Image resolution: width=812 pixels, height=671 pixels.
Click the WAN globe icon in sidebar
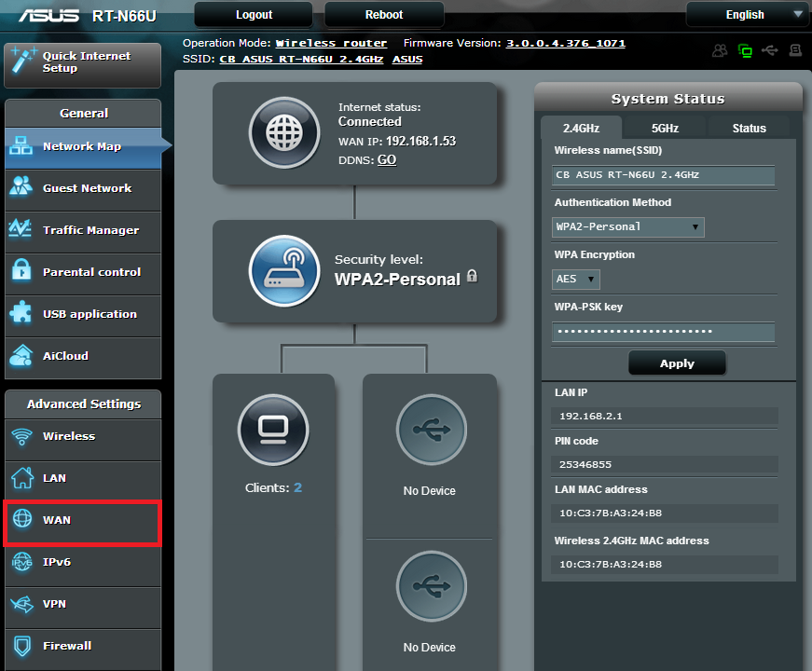22,518
